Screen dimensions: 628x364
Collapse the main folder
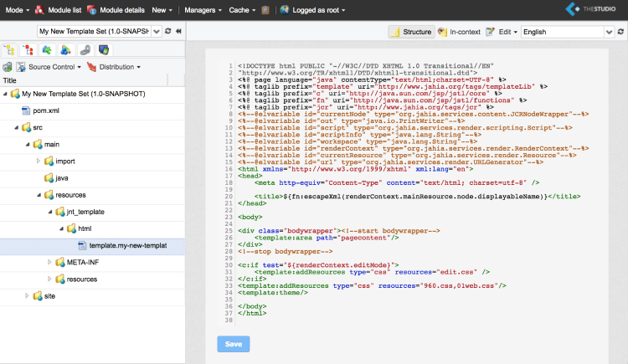(28, 144)
